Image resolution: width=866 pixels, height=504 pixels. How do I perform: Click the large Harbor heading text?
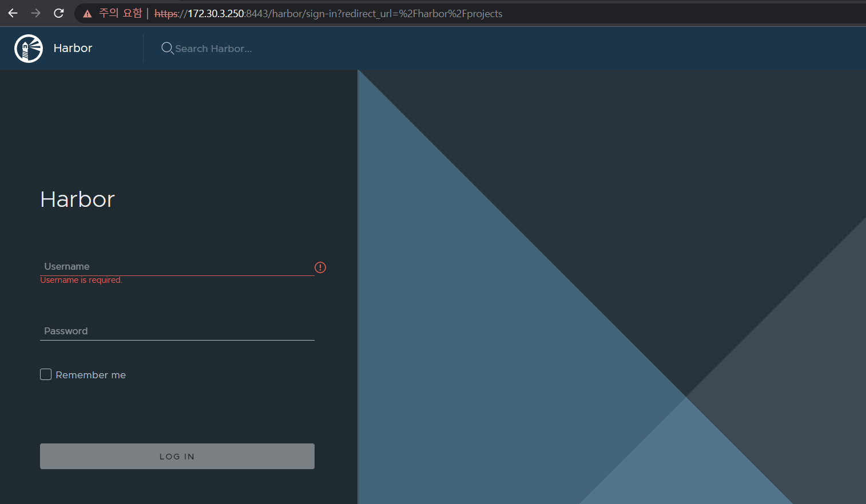(x=78, y=199)
